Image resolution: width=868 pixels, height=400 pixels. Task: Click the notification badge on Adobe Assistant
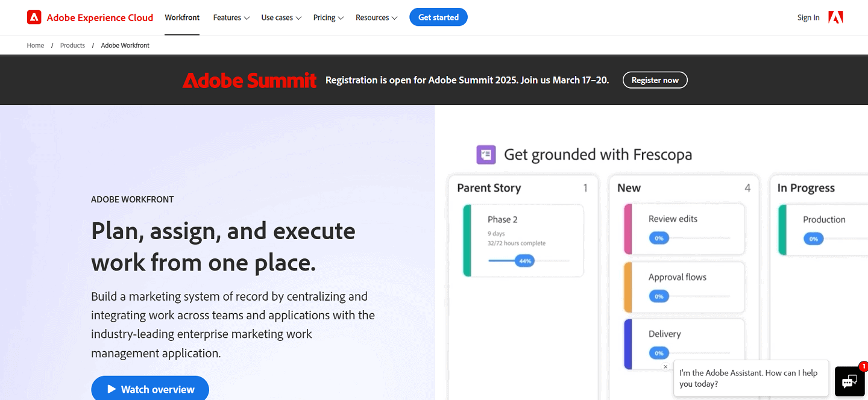[x=863, y=366]
